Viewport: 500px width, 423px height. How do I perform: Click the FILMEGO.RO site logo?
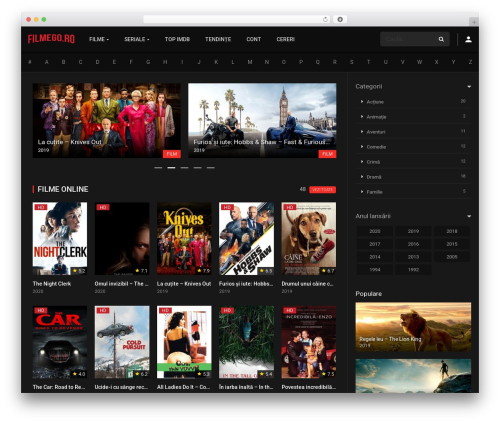(51, 39)
